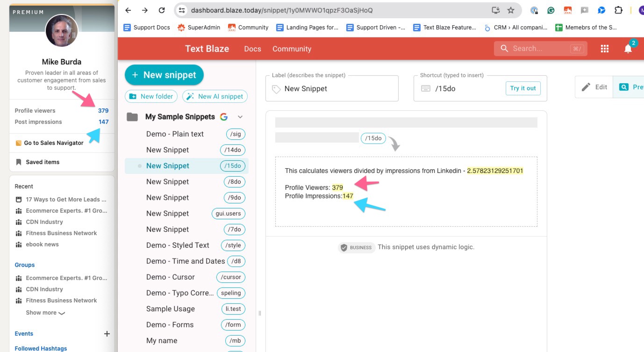Click the sidebar collapse handle
This screenshot has width=644, height=352.
point(260,313)
